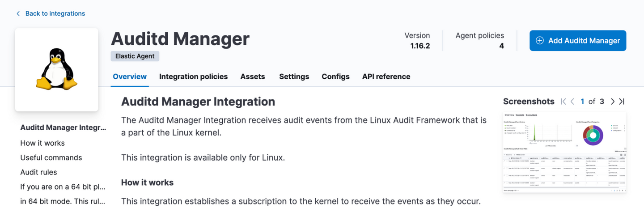Screen dimensions: 644x208
Task: Open the dashboard screenshot thumbnail
Action: tap(564, 152)
